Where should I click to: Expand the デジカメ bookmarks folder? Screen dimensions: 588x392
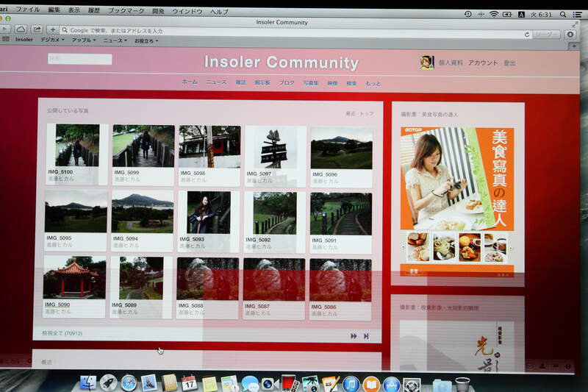click(52, 40)
